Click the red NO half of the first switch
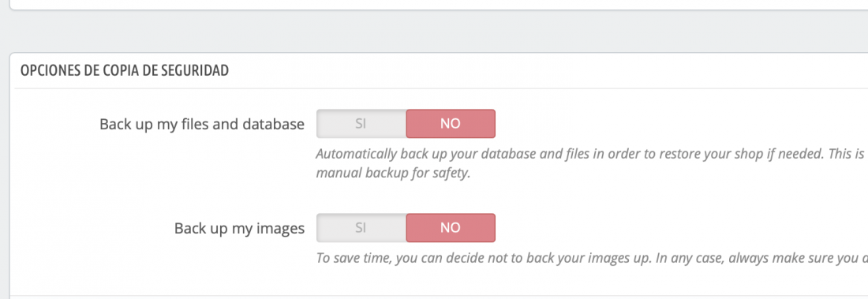Image resolution: width=868 pixels, height=299 pixels. tap(451, 124)
